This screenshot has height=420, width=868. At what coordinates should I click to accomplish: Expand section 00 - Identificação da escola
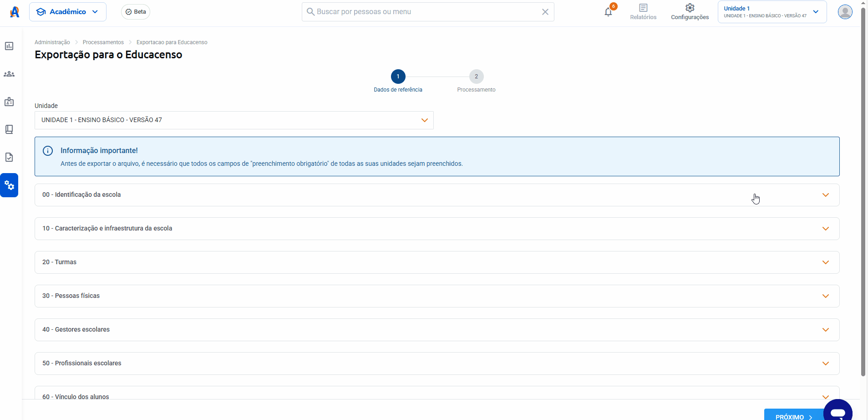coord(436,195)
